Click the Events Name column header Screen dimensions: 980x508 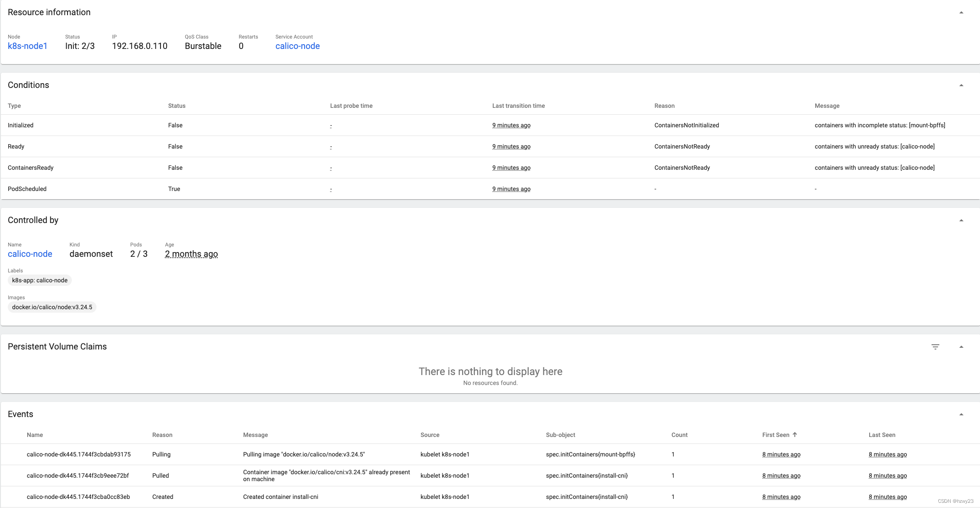point(35,435)
